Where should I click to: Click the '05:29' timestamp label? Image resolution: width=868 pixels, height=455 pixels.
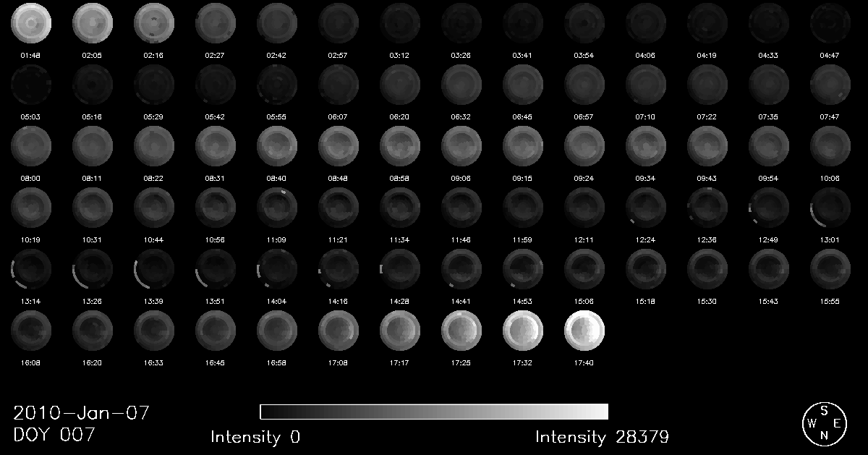153,116
